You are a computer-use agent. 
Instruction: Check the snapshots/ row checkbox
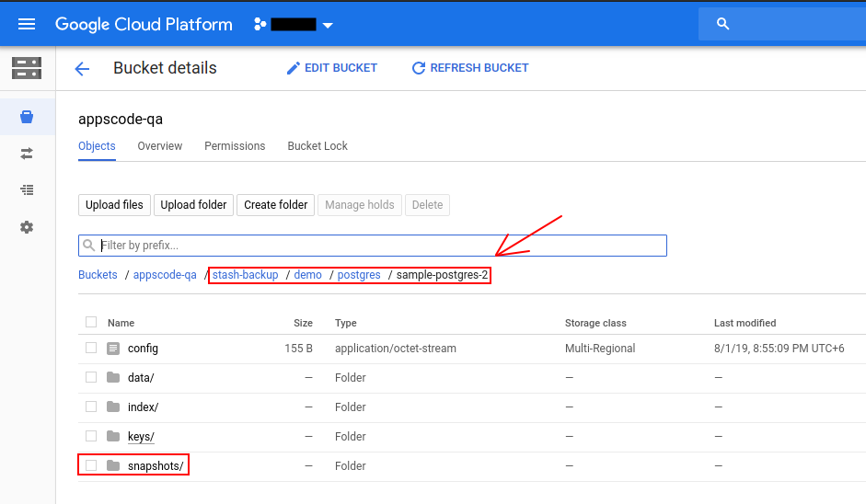pos(91,465)
